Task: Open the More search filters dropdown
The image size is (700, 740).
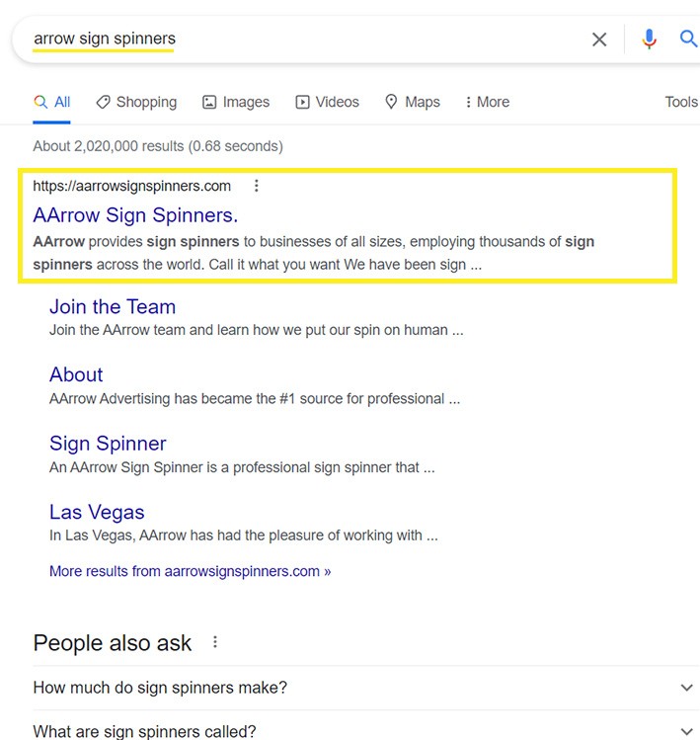Action: coord(487,102)
